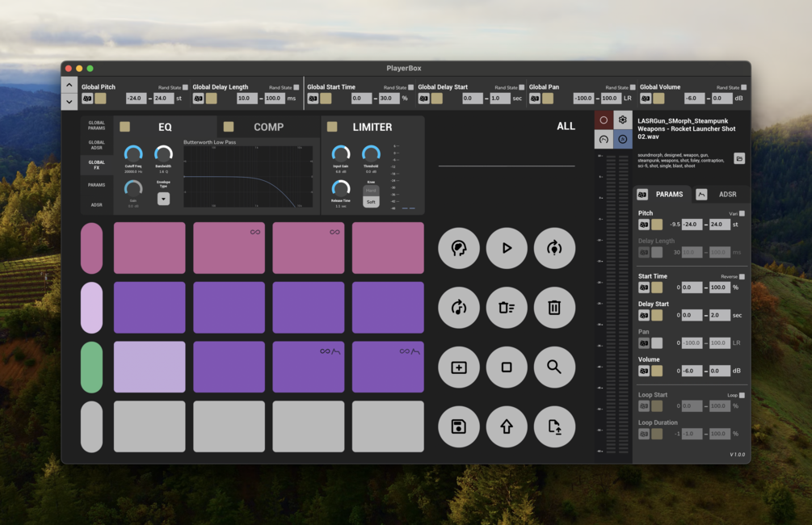The image size is (812, 525).
Task: Enable the Loop checkbox near Loop Start
Action: pyautogui.click(x=742, y=395)
